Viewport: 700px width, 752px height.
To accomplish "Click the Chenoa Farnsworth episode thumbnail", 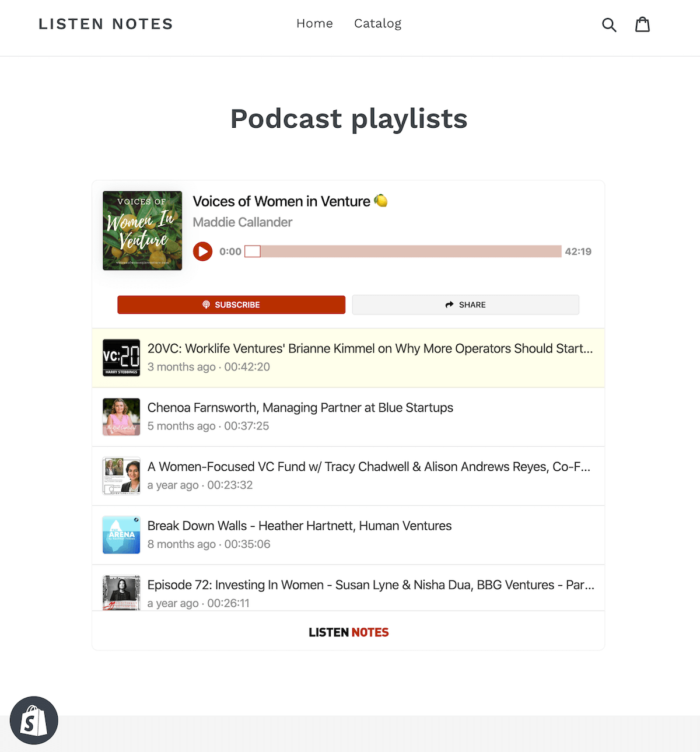I will 121,417.
